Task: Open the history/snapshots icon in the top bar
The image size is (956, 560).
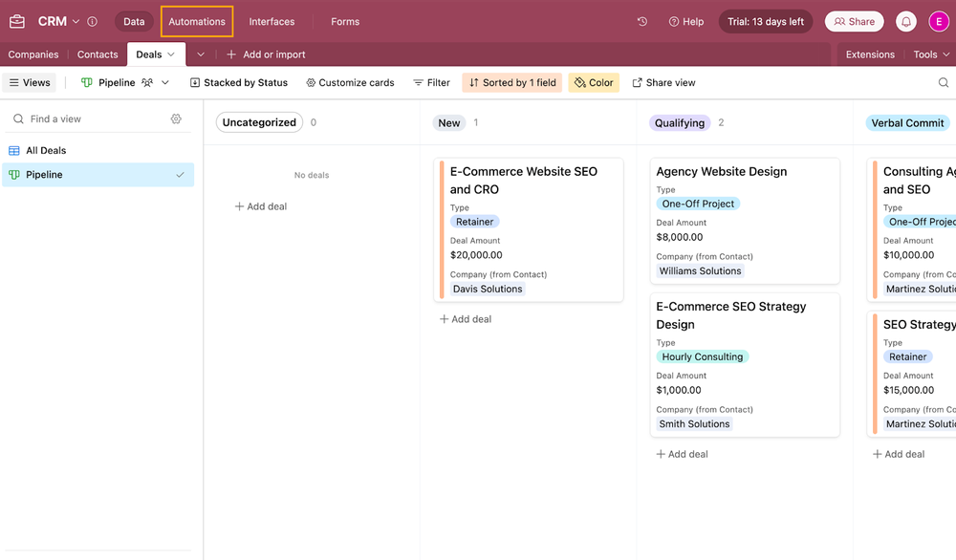Action: 642,21
